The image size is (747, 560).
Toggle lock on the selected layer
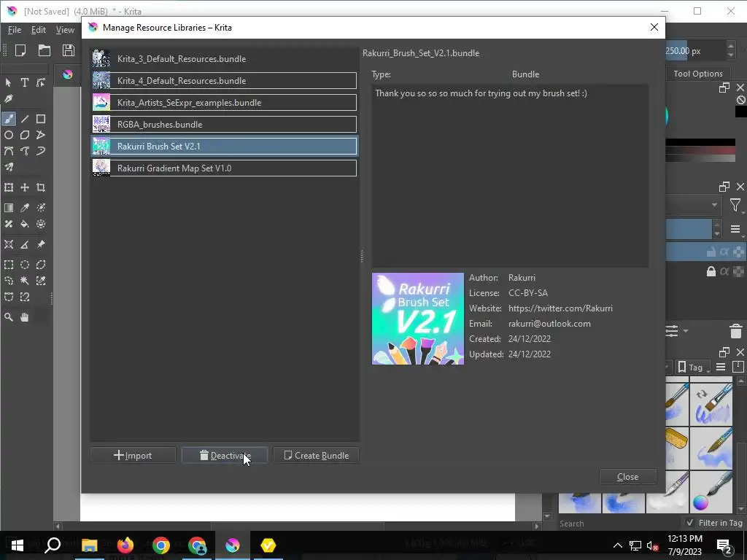click(711, 252)
